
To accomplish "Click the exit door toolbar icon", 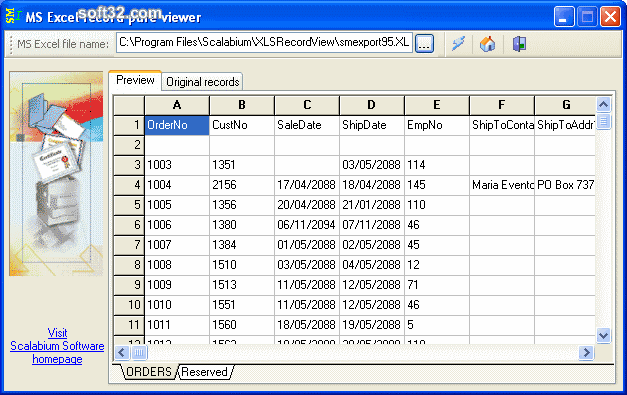I will [x=519, y=44].
